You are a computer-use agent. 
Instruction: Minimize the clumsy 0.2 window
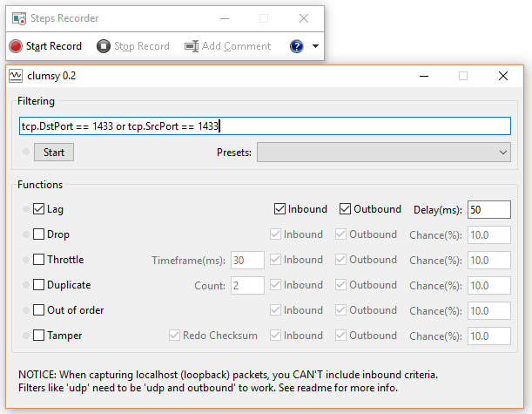[x=424, y=76]
